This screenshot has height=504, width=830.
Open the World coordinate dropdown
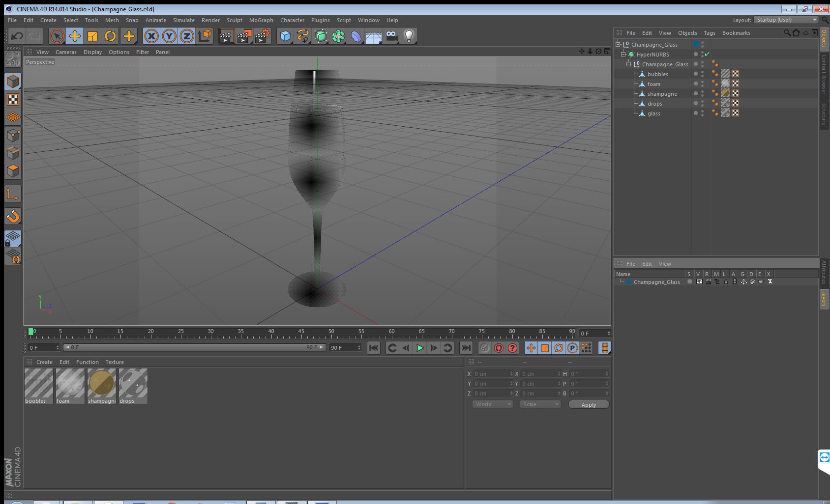point(493,404)
